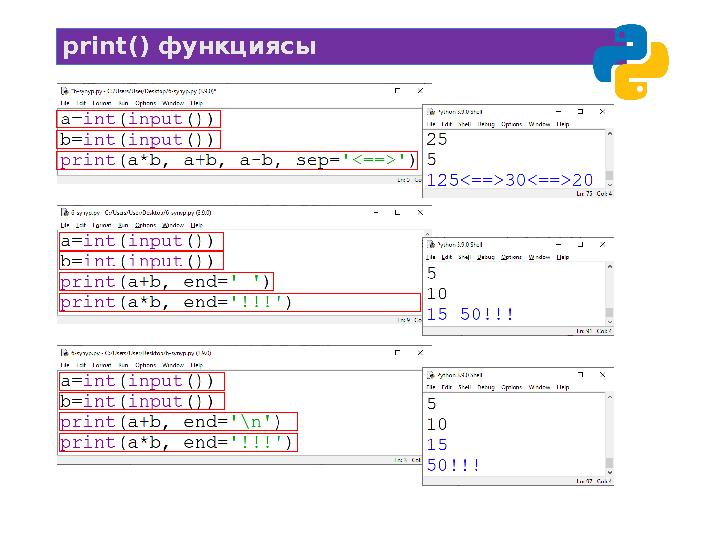Open Options menu in editor with end=' ' code

(x=146, y=225)
